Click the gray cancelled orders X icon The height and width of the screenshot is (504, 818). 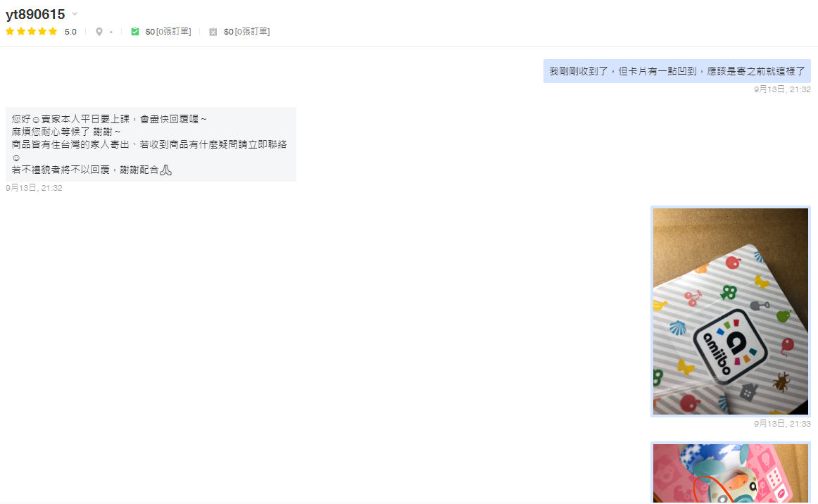coord(213,32)
